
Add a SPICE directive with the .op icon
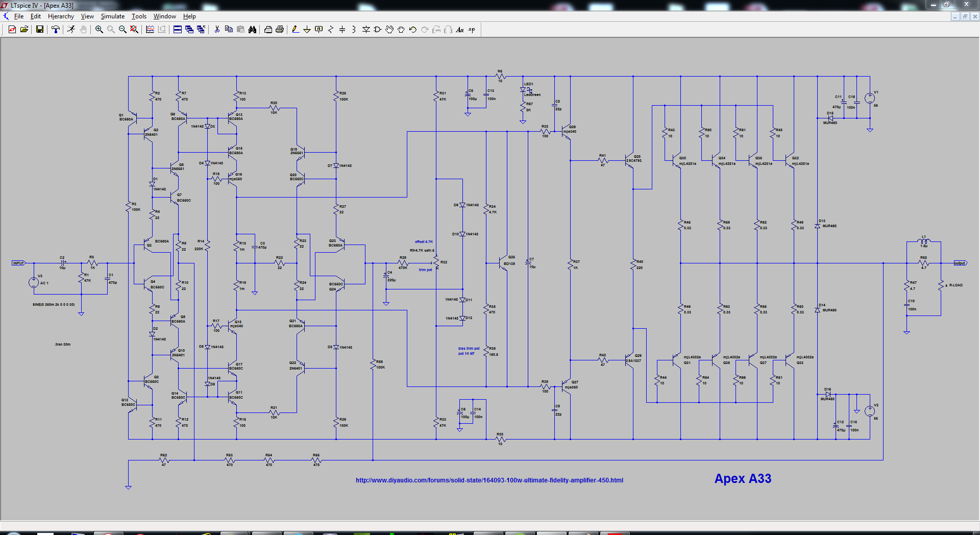[x=472, y=30]
